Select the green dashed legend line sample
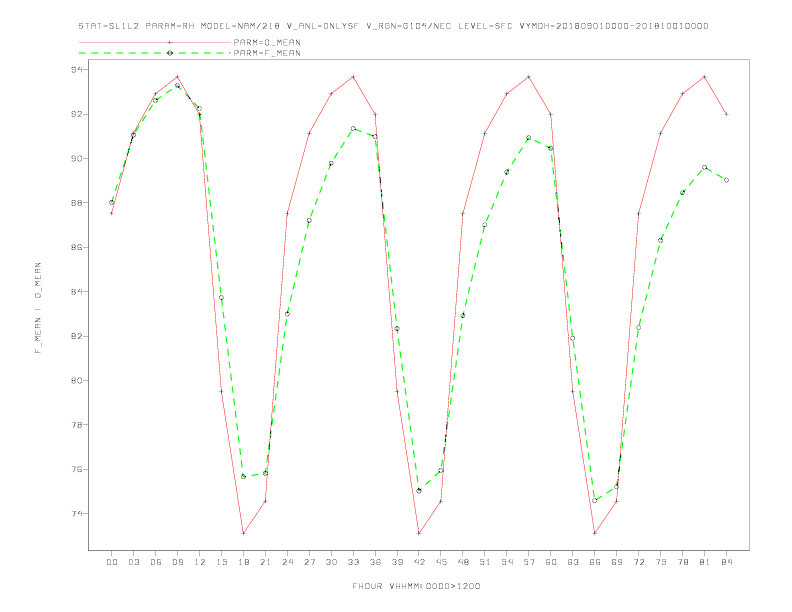 click(155, 53)
